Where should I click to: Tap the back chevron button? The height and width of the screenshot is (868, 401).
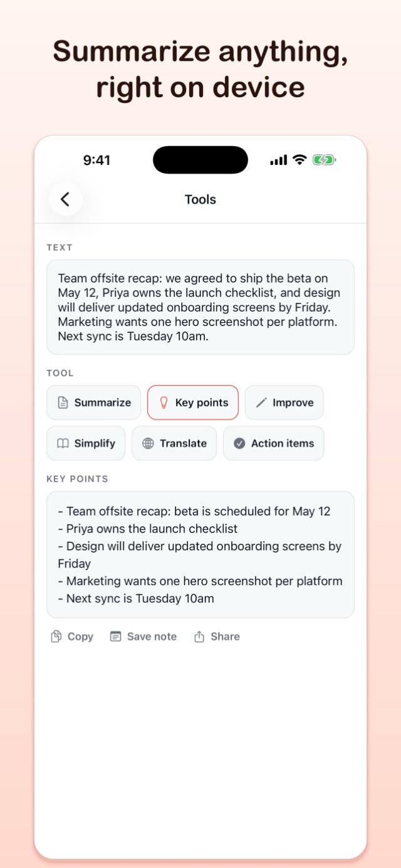tap(65, 199)
